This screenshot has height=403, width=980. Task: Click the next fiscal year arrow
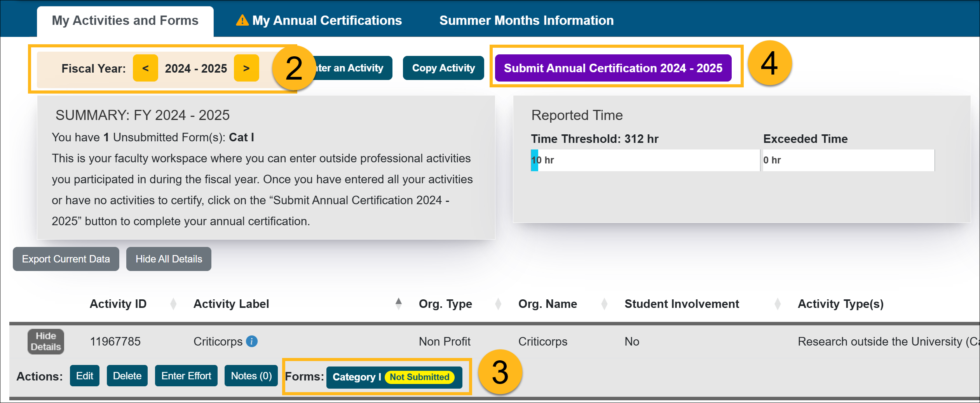coord(247,68)
